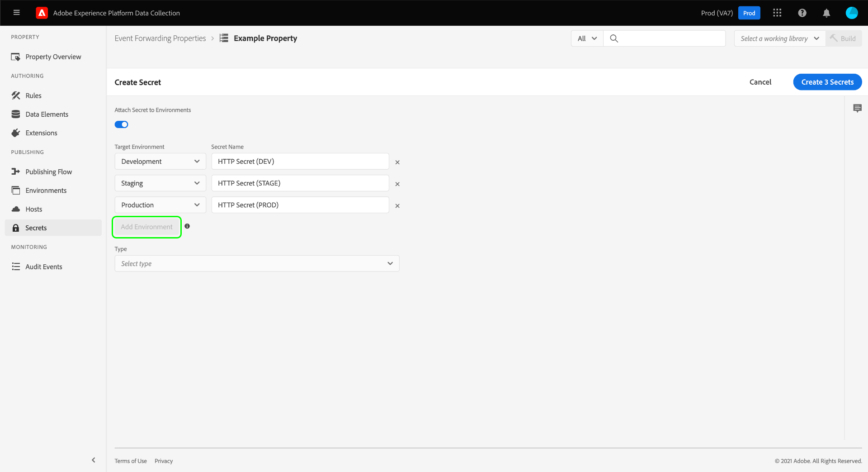The width and height of the screenshot is (868, 472).
Task: Focus the top search input field
Action: coord(665,38)
